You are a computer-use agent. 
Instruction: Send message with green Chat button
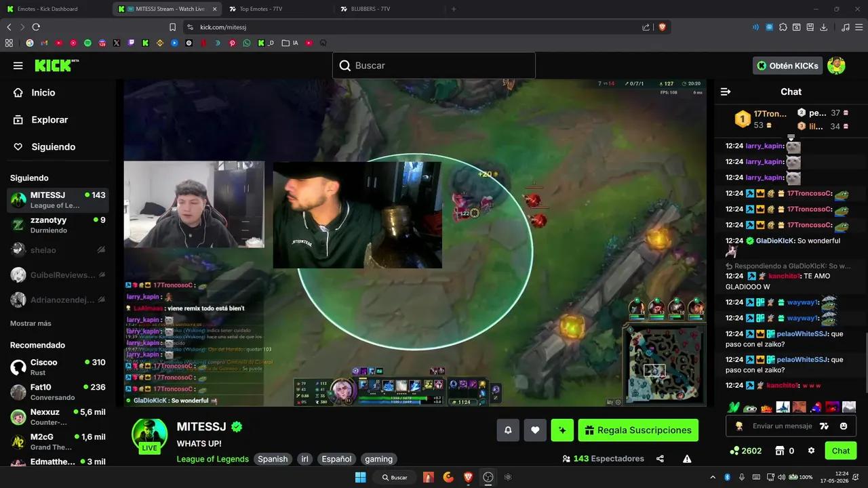[x=841, y=451]
